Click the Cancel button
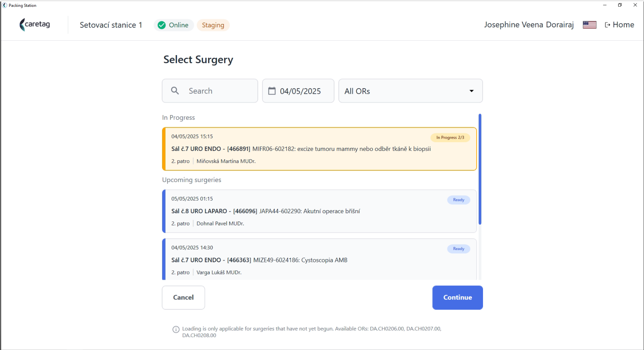The width and height of the screenshot is (644, 350). (x=183, y=298)
